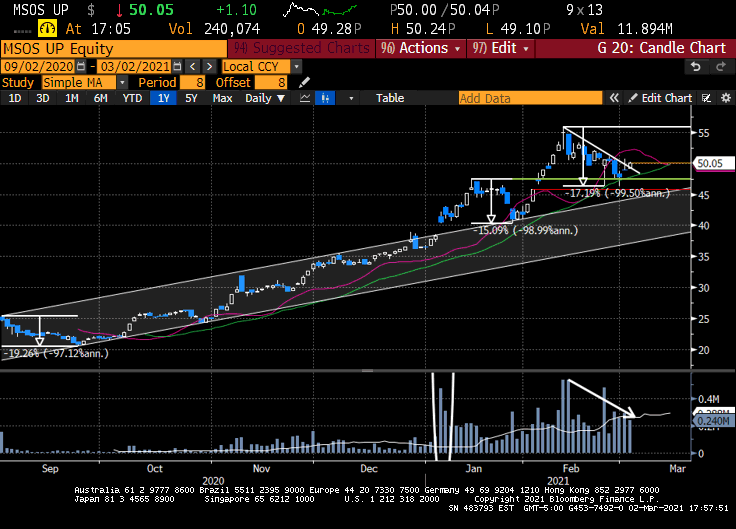Open the end date calendar picker
Screen dimensions: 736x529
click(177, 66)
